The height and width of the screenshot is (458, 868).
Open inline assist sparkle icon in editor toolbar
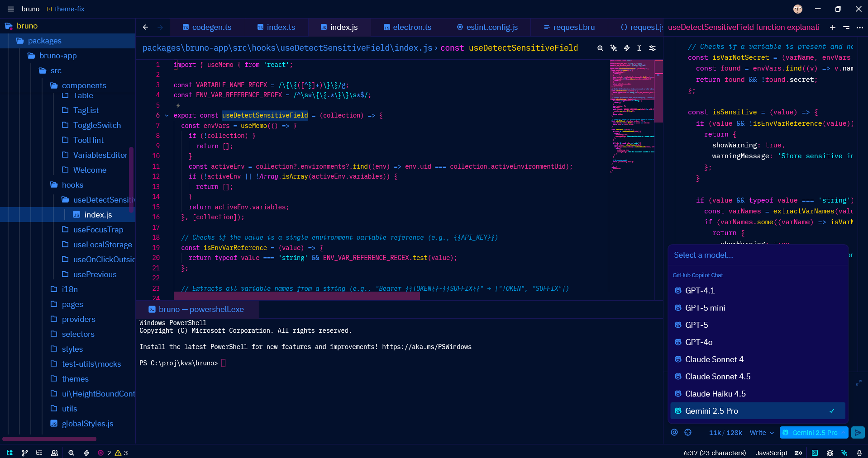[614, 48]
